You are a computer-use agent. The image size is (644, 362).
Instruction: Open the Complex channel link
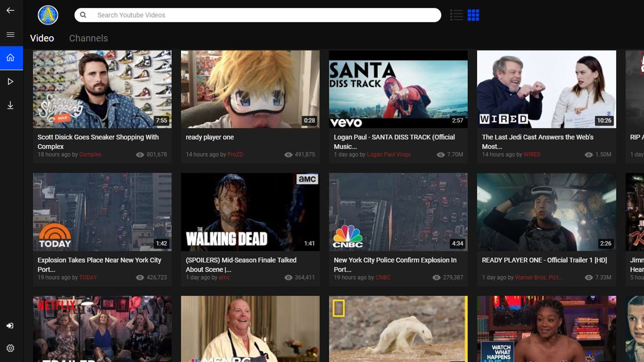tap(90, 155)
